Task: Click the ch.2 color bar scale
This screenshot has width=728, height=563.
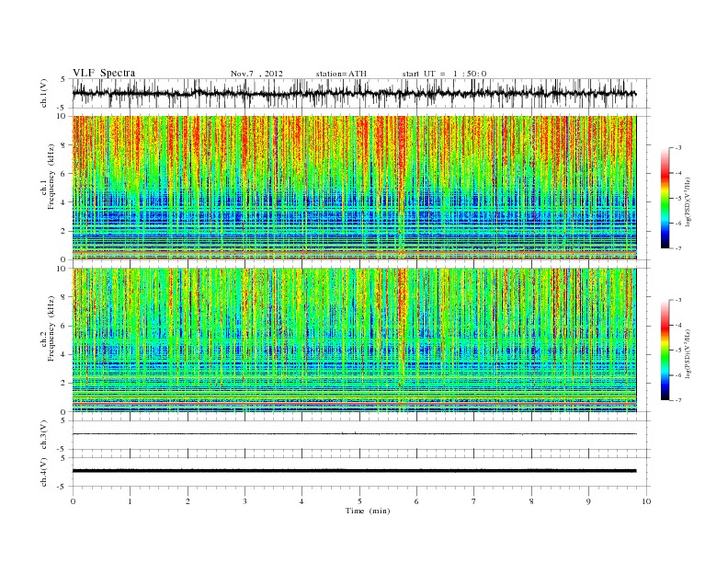Action: click(x=665, y=350)
